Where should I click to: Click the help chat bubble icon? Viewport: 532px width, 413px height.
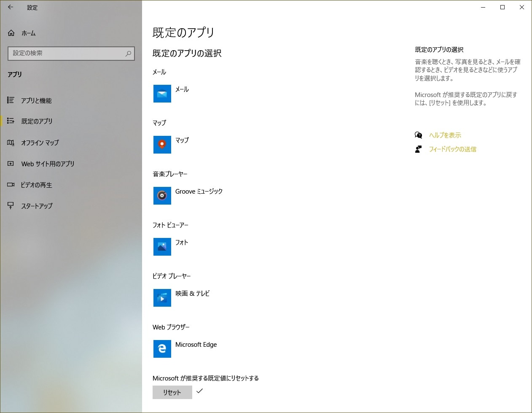[418, 135]
